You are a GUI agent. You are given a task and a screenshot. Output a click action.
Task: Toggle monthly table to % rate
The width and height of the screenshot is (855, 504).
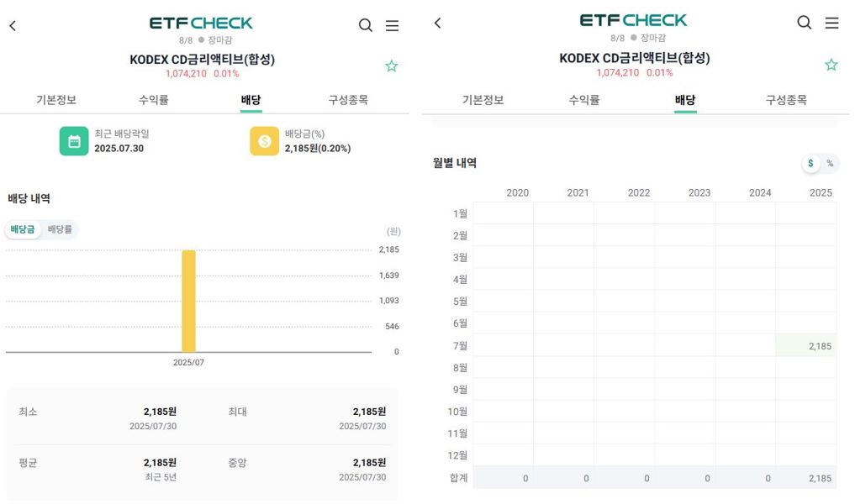[830, 164]
